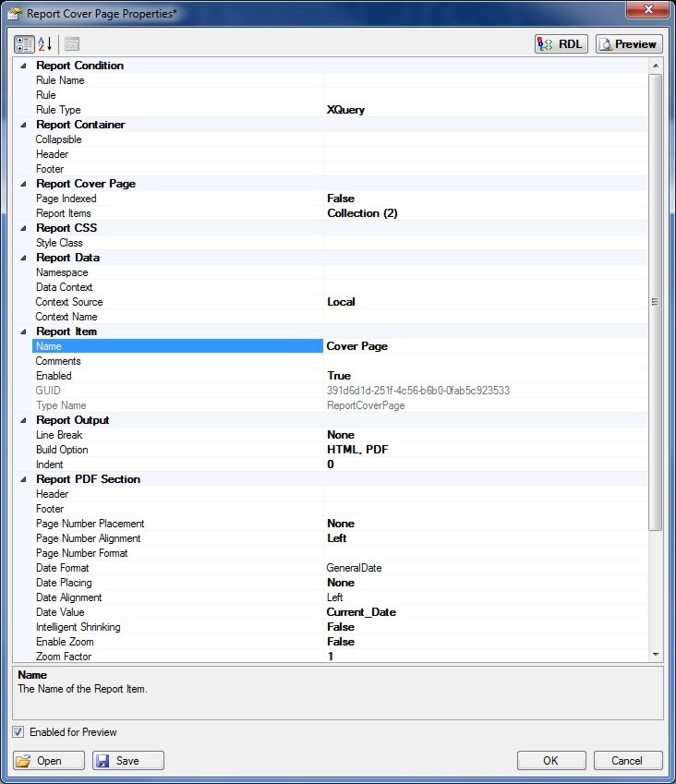Open the RDL view

pyautogui.click(x=561, y=43)
